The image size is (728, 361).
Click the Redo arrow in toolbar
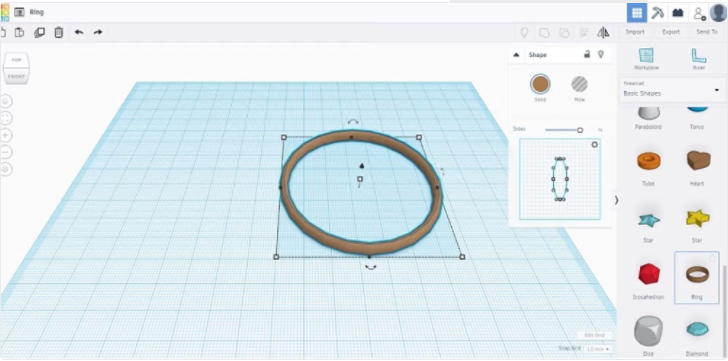(98, 32)
